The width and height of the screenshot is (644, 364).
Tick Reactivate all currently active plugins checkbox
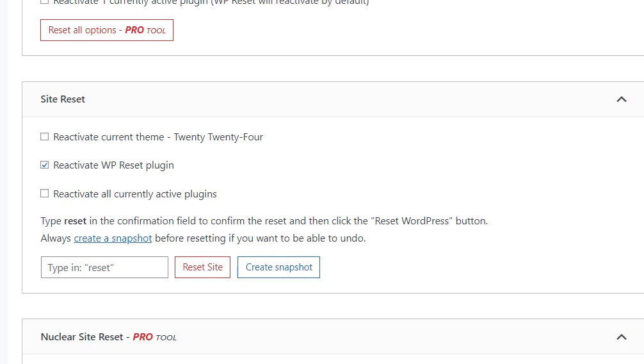(44, 194)
